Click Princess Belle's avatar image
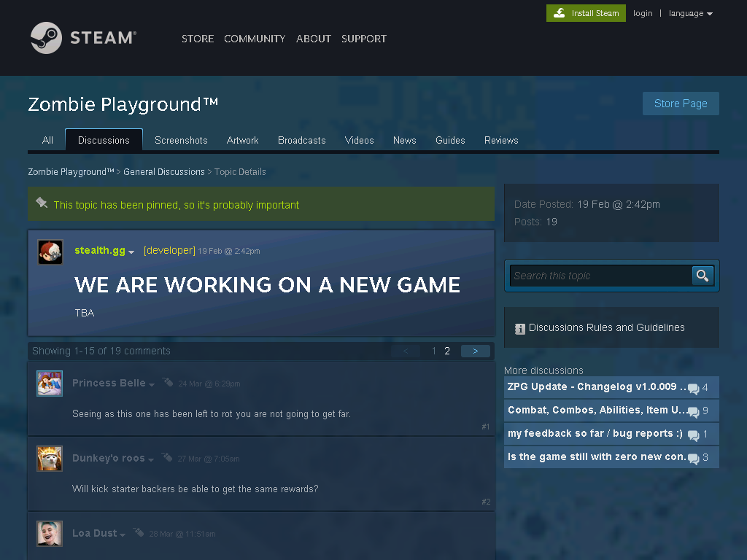 (x=50, y=384)
